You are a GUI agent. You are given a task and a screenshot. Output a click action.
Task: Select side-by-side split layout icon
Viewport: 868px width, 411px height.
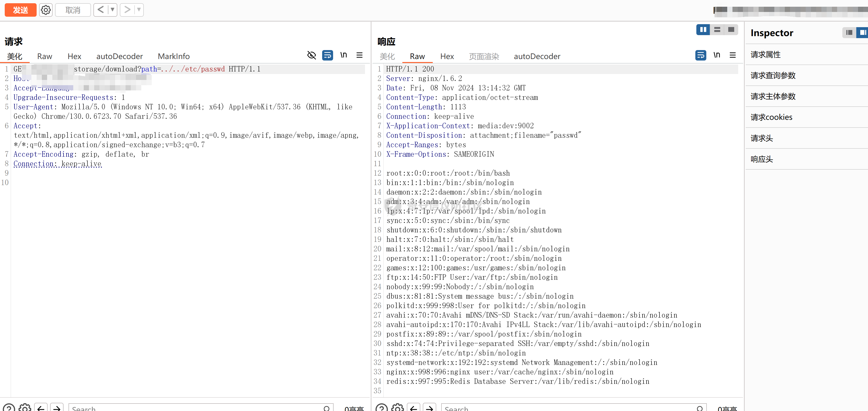coord(703,30)
